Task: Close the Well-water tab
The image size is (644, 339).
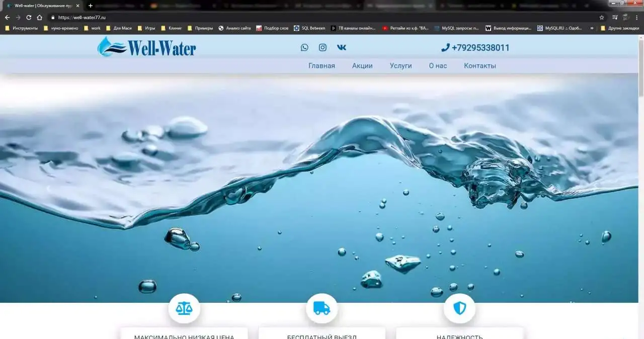Action: point(78,6)
